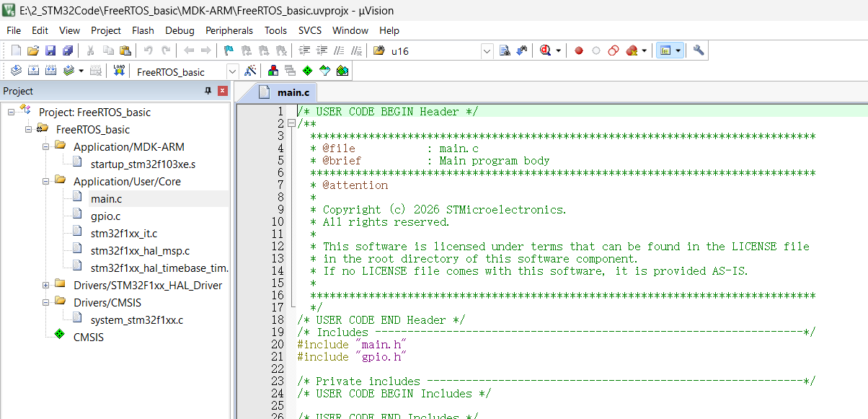Open the Project menu
This screenshot has width=868, height=419.
pyautogui.click(x=106, y=30)
